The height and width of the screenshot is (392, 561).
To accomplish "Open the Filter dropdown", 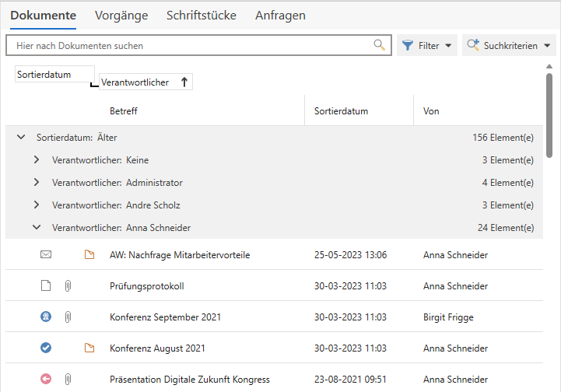I will click(427, 46).
